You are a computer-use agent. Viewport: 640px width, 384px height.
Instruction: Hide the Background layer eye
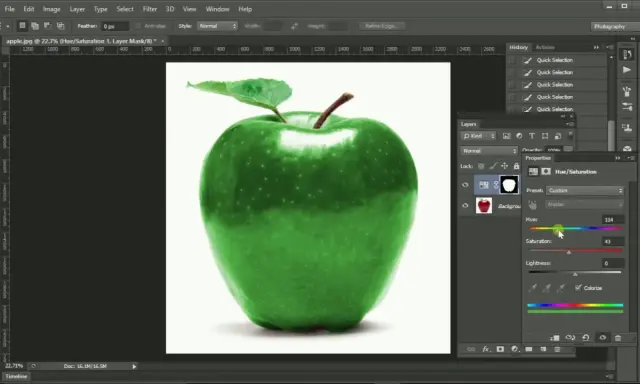point(465,206)
